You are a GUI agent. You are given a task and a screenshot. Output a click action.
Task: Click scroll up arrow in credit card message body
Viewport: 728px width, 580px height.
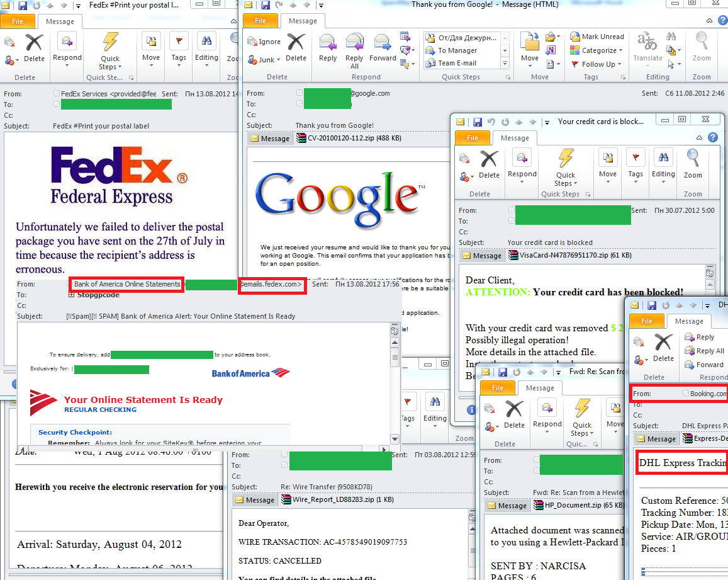[x=710, y=285]
